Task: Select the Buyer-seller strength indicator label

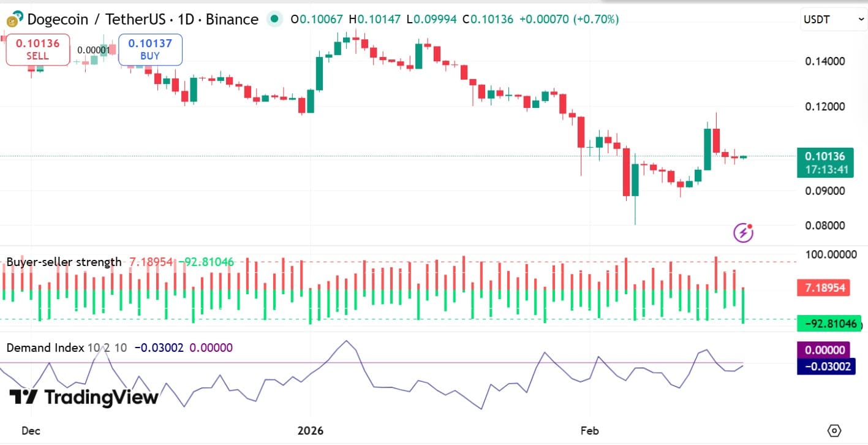Action: 64,262
